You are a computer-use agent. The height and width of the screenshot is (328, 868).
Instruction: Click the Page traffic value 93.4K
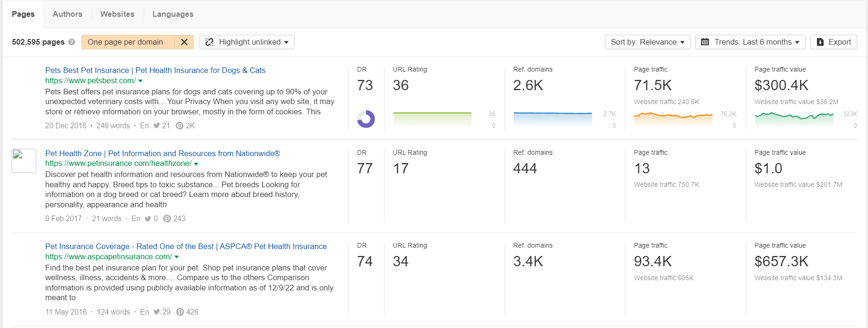coord(653,261)
